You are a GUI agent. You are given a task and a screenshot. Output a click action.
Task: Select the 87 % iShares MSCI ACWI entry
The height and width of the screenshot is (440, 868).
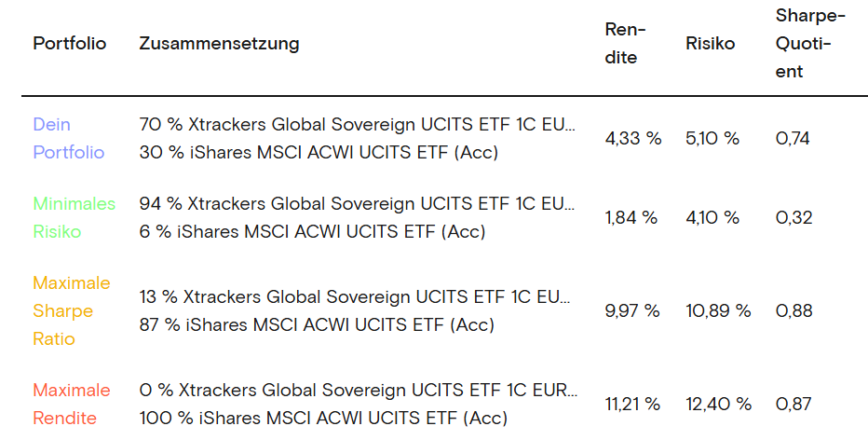click(x=316, y=324)
